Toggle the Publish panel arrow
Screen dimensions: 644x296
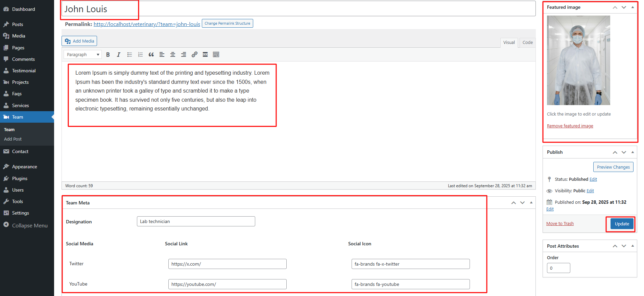pos(633,152)
